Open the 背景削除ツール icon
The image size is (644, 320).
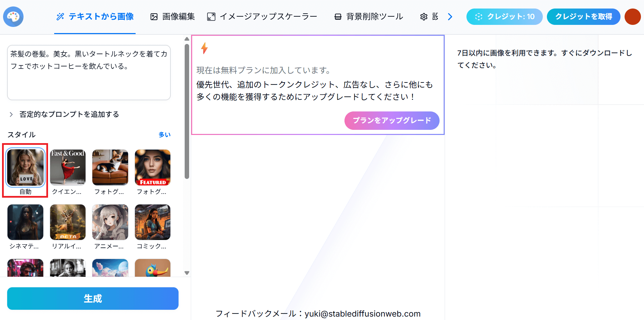[338, 16]
